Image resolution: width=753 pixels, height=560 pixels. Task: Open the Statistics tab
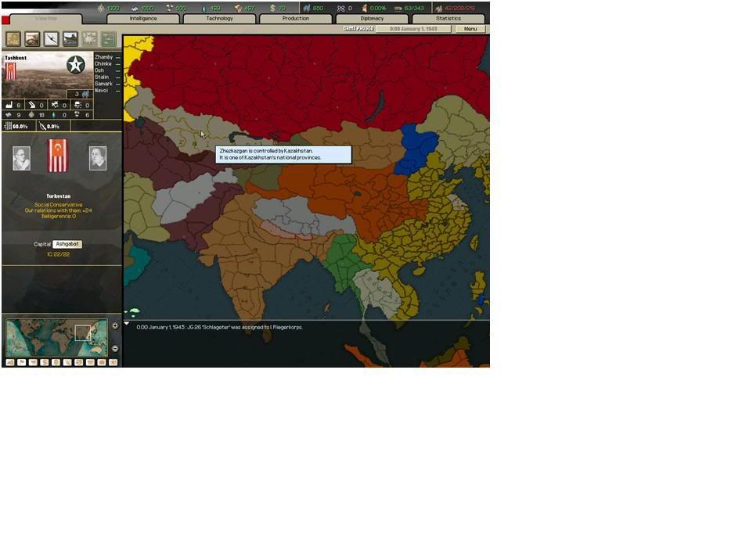point(448,18)
